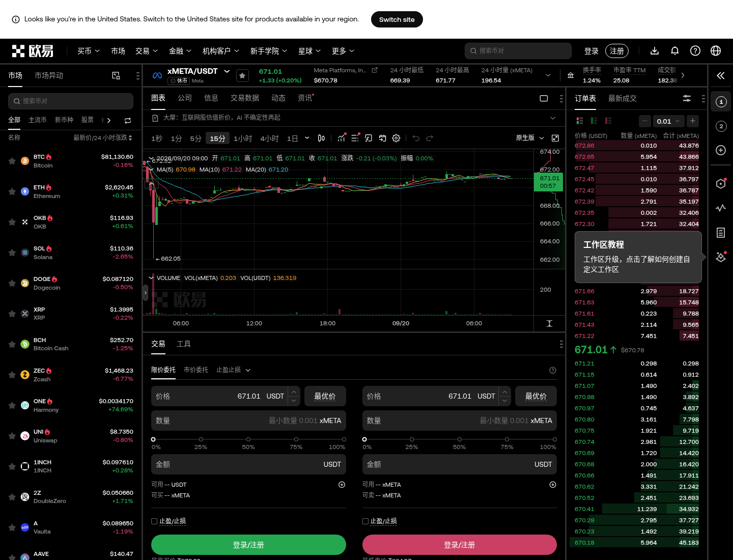
Task: Expand more time interval options
Action: pos(307,138)
